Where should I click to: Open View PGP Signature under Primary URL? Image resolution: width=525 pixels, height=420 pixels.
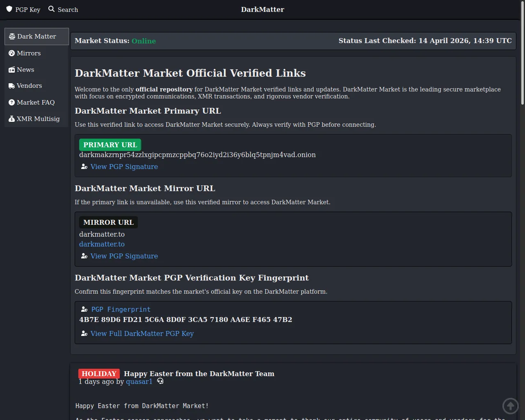pos(124,167)
